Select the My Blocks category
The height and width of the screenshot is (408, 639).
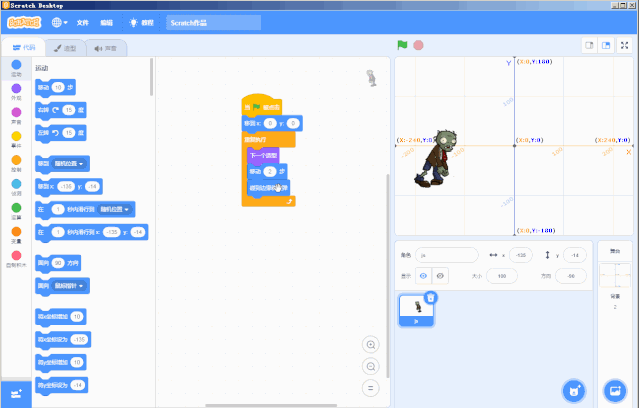pos(16,258)
